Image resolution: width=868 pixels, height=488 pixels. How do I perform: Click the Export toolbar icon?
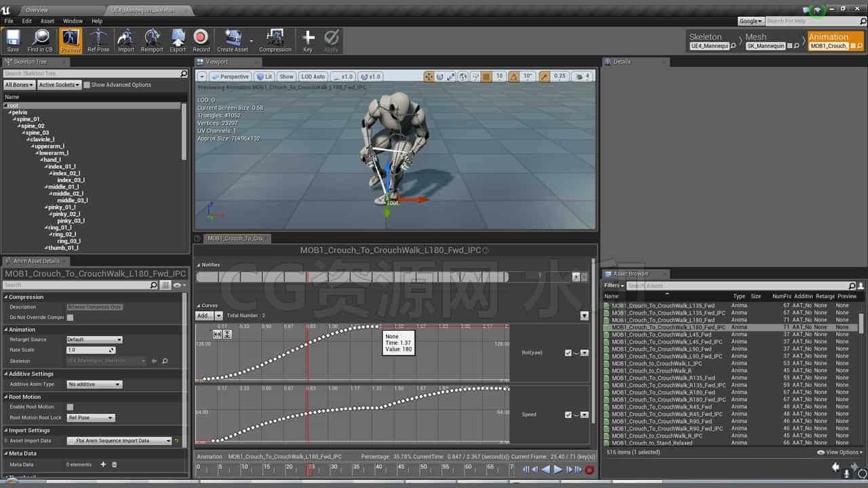(178, 41)
